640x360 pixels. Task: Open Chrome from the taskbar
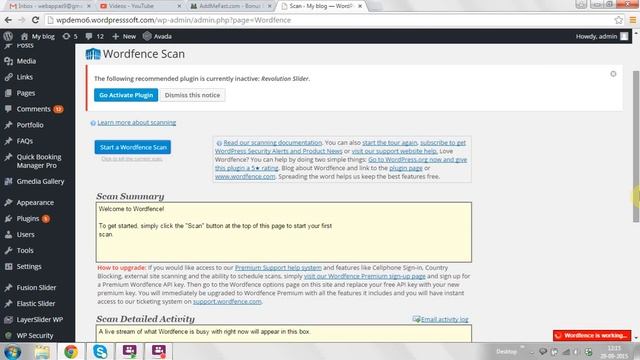(x=71, y=351)
